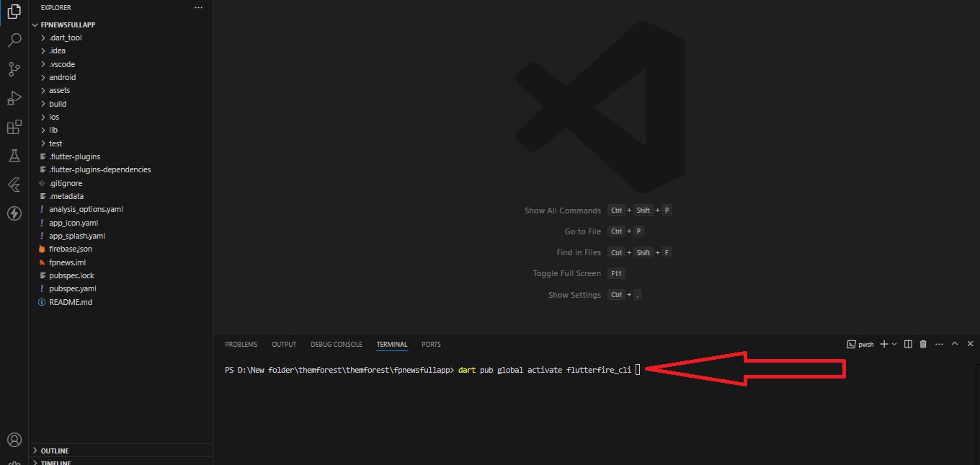Open analysis_options.yaml
Screen dimensions: 980x465
tap(120, 209)
